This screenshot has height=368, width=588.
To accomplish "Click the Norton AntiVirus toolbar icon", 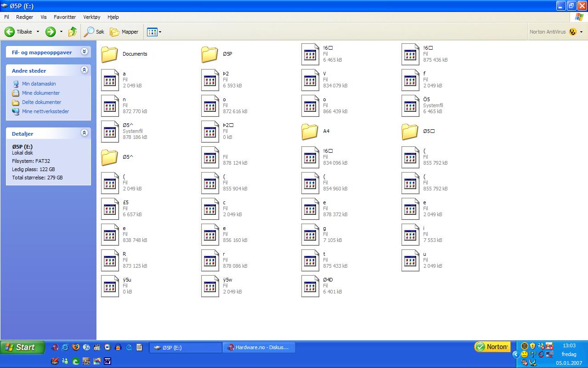I will pyautogui.click(x=572, y=32).
